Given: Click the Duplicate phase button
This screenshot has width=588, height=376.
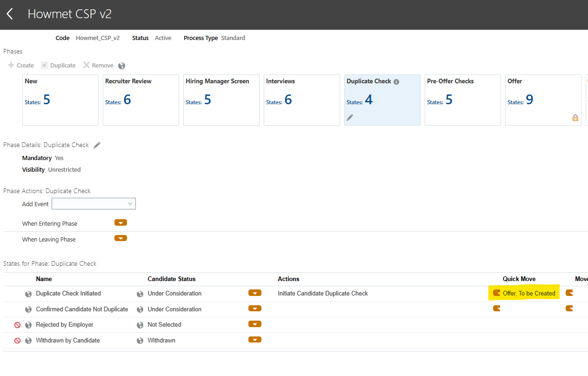Looking at the screenshot, I should pyautogui.click(x=59, y=66).
